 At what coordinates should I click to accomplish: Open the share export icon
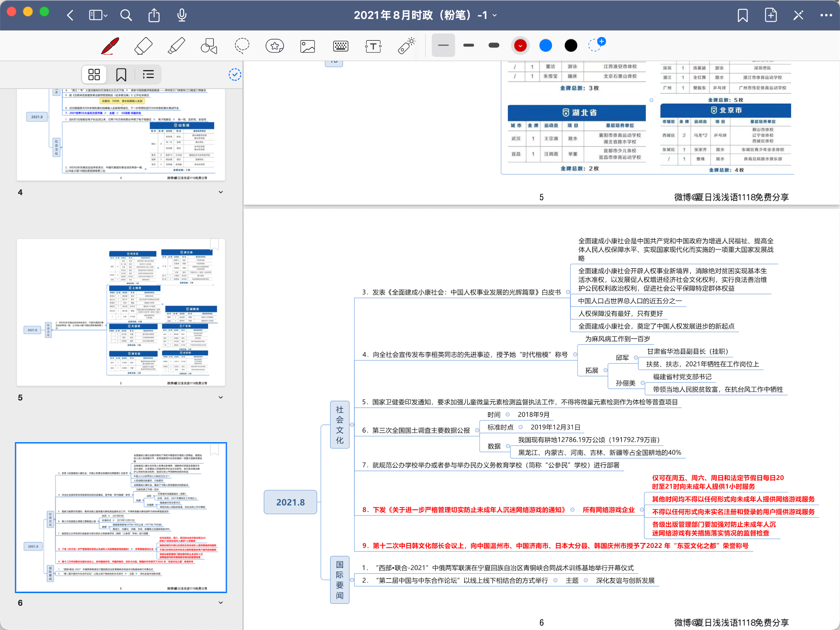154,15
